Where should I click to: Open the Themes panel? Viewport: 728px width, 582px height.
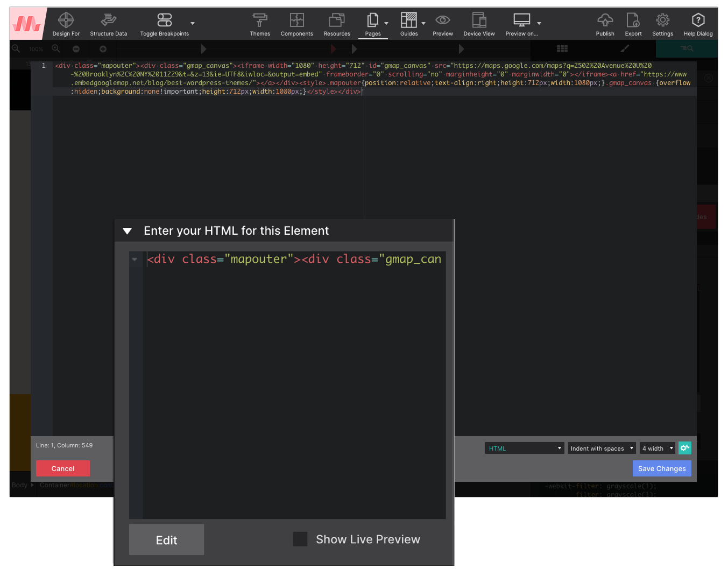(x=260, y=24)
